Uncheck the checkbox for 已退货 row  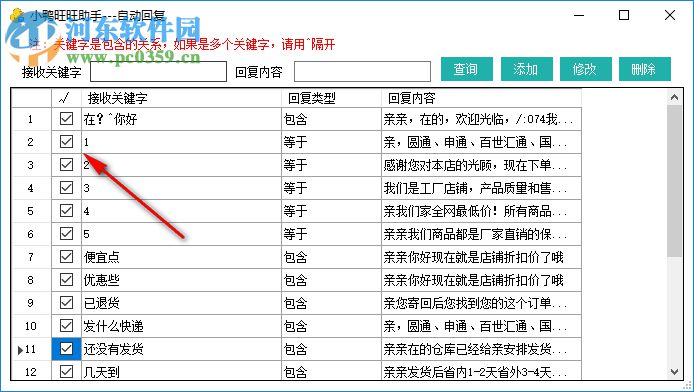[x=66, y=303]
